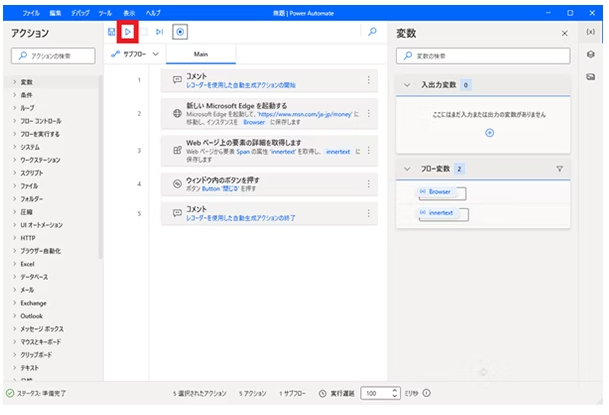
Task: Close the 変数 variables panel
Action: coord(564,33)
